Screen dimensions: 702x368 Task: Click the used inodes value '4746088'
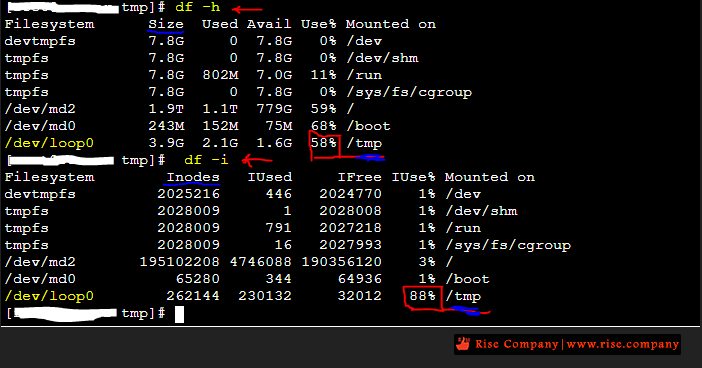(x=261, y=262)
